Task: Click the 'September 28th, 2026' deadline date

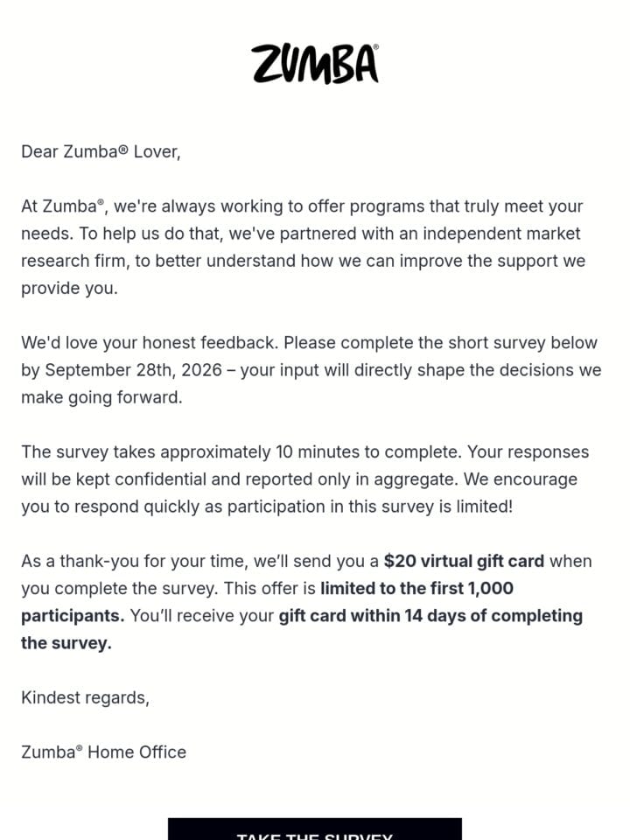Action: pos(133,370)
